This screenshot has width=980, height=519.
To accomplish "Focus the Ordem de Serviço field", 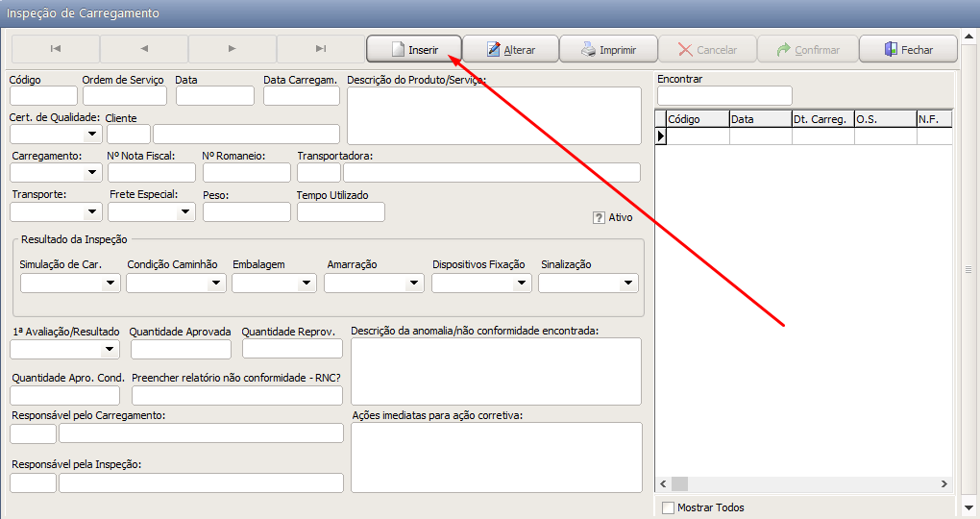I will pos(125,96).
